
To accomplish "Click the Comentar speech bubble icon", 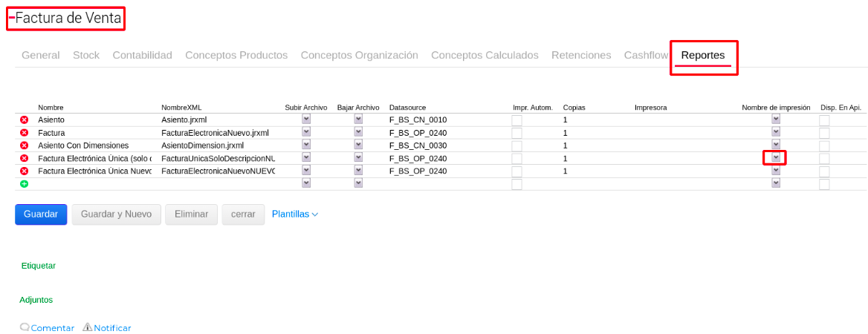I will point(25,327).
